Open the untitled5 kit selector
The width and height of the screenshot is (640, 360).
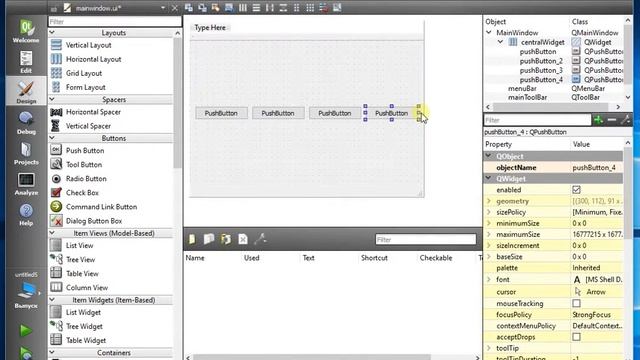(x=26, y=291)
